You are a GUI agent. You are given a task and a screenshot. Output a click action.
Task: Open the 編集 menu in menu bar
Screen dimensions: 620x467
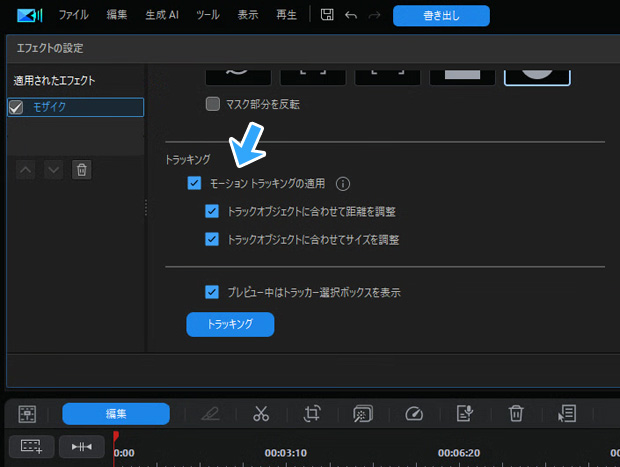[117, 15]
